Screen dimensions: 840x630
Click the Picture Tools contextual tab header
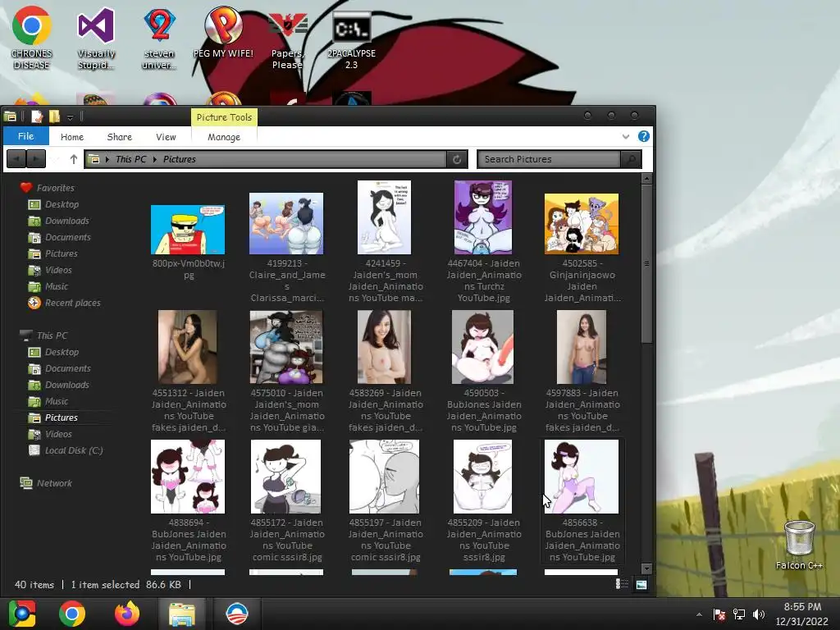224,117
